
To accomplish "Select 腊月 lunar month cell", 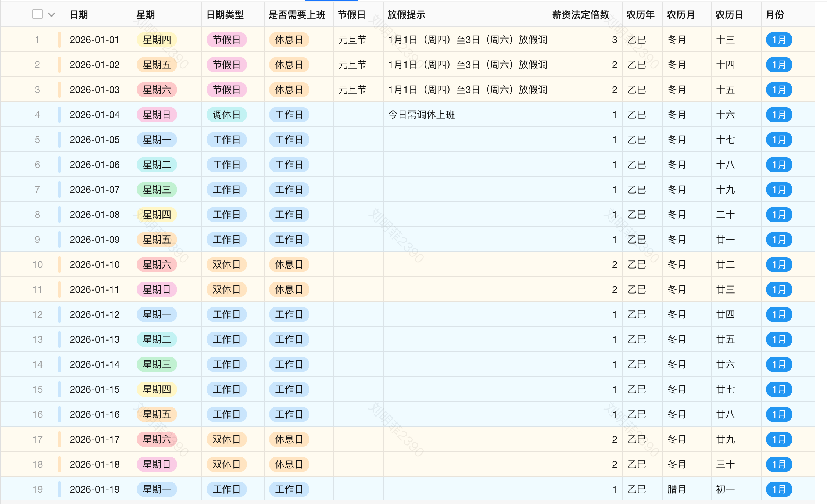I will pos(676,489).
